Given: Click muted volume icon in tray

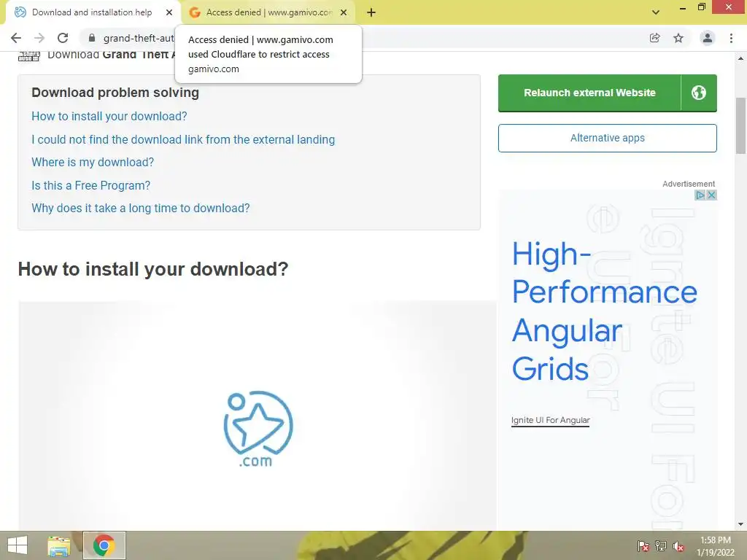Looking at the screenshot, I should (x=678, y=546).
